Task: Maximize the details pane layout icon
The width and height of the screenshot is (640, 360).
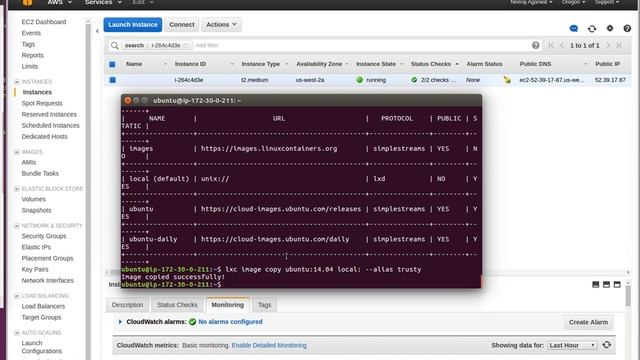Action: click(x=617, y=284)
